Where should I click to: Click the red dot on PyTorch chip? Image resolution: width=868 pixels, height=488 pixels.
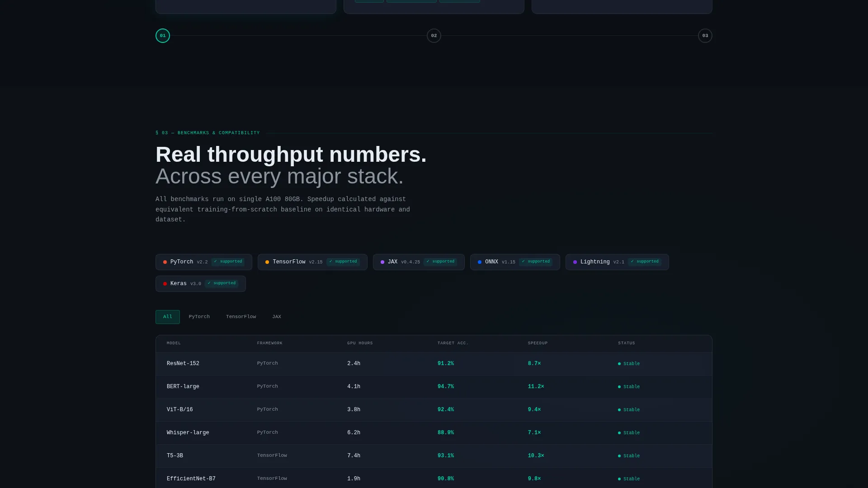165,262
